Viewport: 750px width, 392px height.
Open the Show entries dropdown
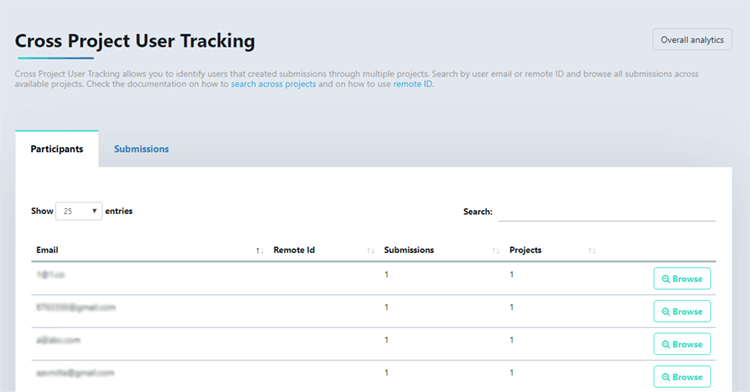pos(79,211)
